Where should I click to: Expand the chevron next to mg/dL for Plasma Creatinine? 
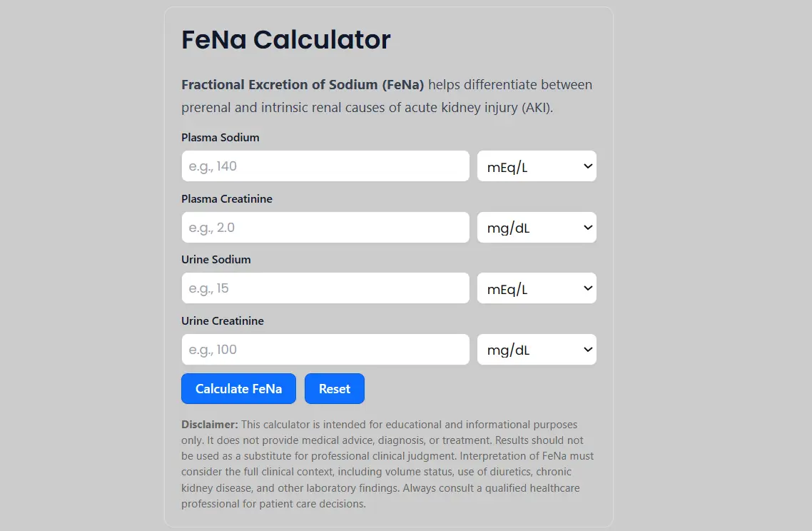pyautogui.click(x=587, y=227)
